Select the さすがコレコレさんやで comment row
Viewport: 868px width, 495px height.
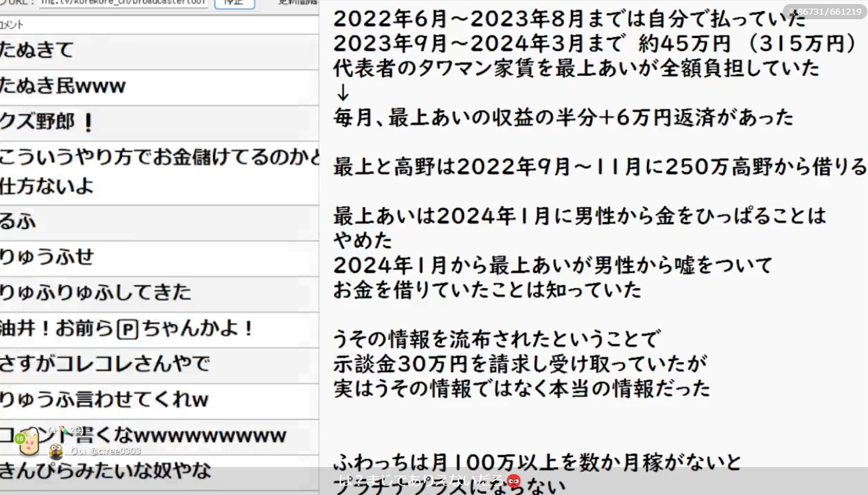(x=158, y=365)
